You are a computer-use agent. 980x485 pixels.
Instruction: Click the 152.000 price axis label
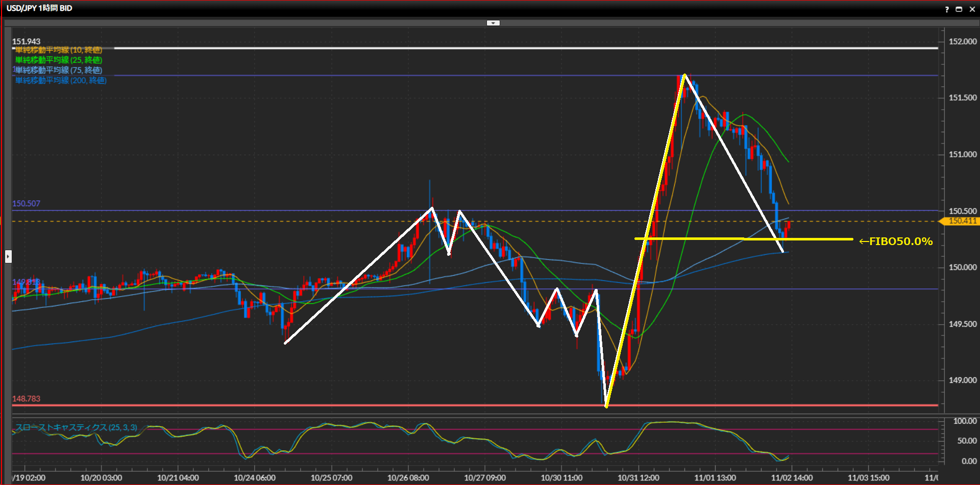pos(962,42)
